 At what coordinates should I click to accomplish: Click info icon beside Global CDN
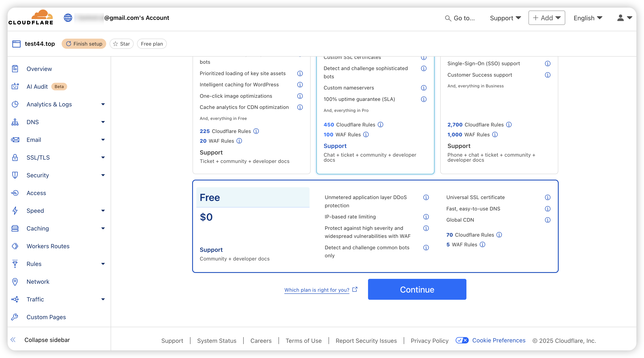tap(548, 220)
